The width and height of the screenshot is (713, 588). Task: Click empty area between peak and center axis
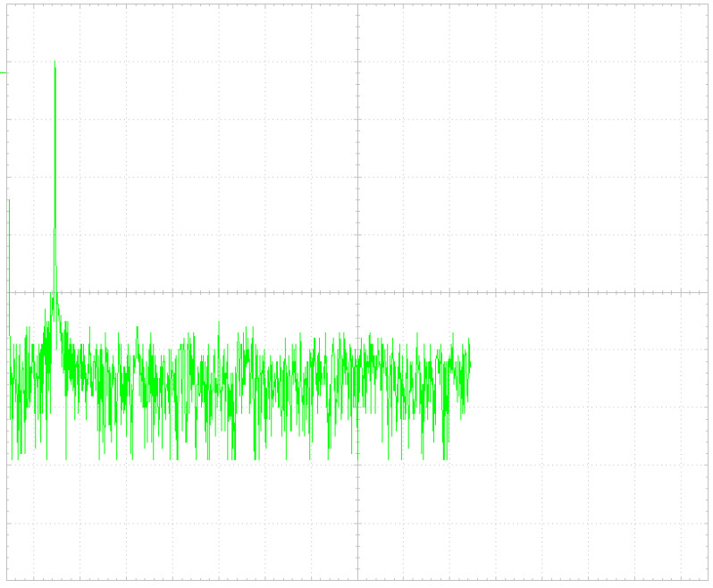click(206, 161)
